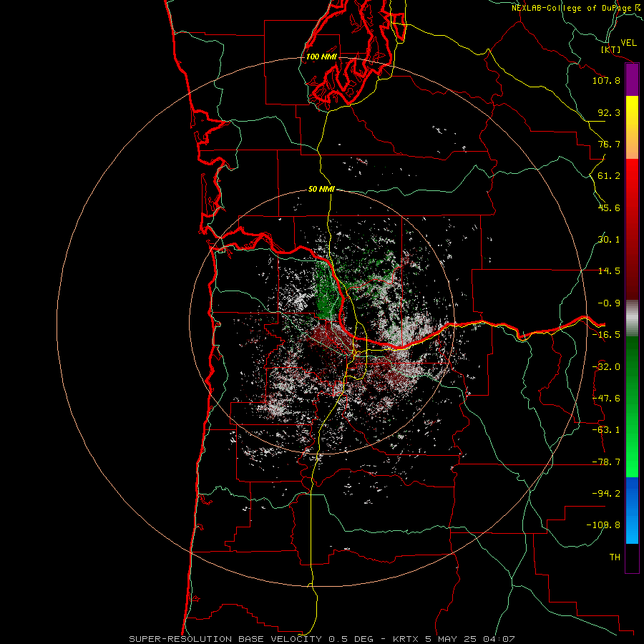The height and width of the screenshot is (644, 644).
Task: Click the SUPER-RESOLUTION BASE VELOCITY caption
Action: click(x=321, y=639)
